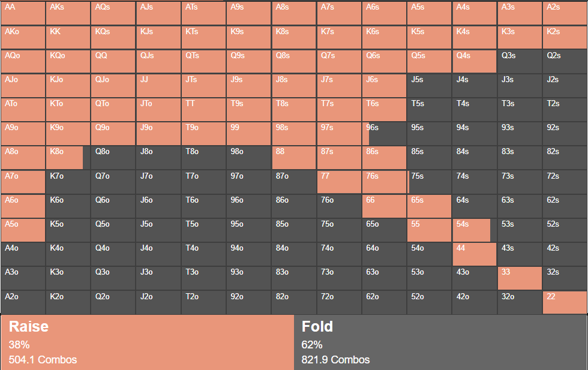Select the K8o hand cell

point(68,158)
